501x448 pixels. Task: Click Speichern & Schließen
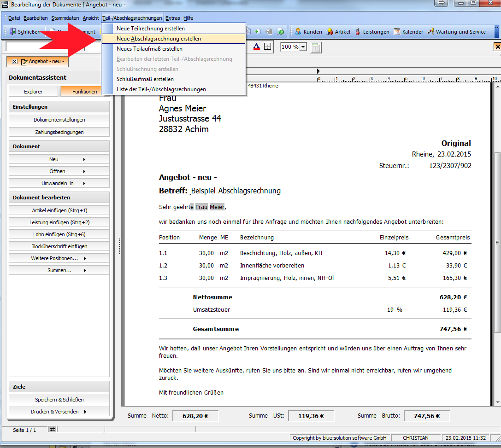coord(59,400)
